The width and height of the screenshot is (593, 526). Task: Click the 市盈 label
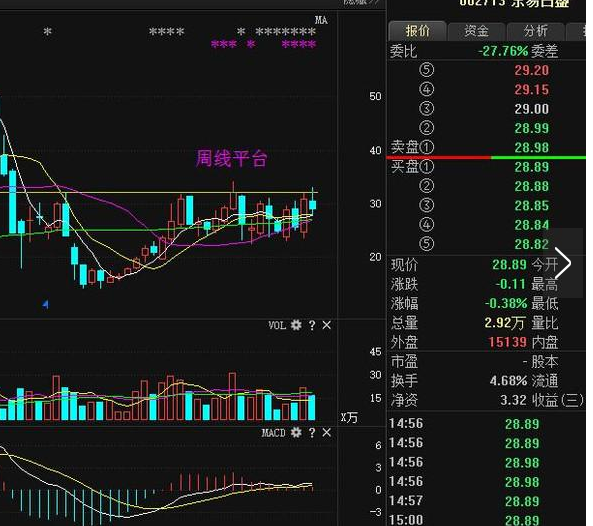pos(404,362)
